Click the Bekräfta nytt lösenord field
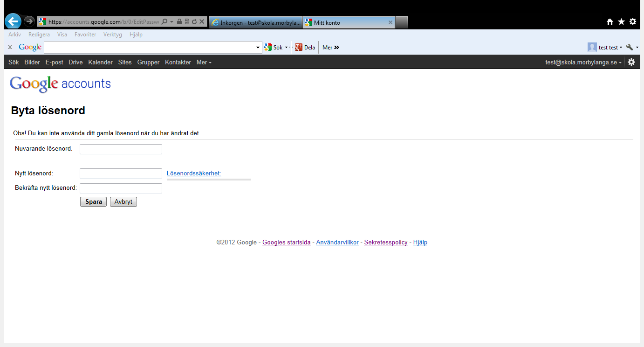Screen dimensions: 644x347 [121, 188]
